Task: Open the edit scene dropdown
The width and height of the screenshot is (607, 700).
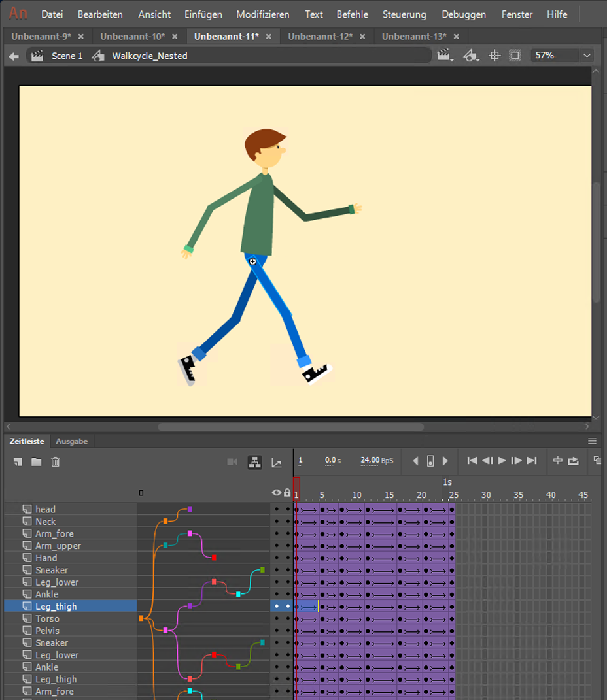Action: tap(446, 56)
